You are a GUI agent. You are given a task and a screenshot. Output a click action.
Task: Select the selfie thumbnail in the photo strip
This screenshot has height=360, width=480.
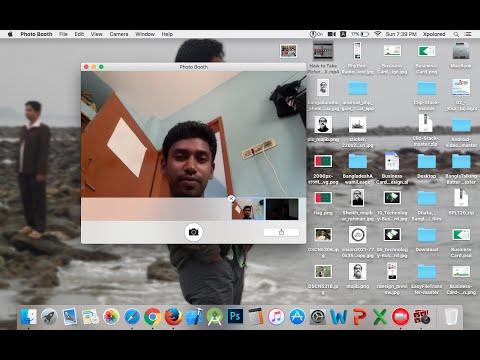(x=248, y=209)
